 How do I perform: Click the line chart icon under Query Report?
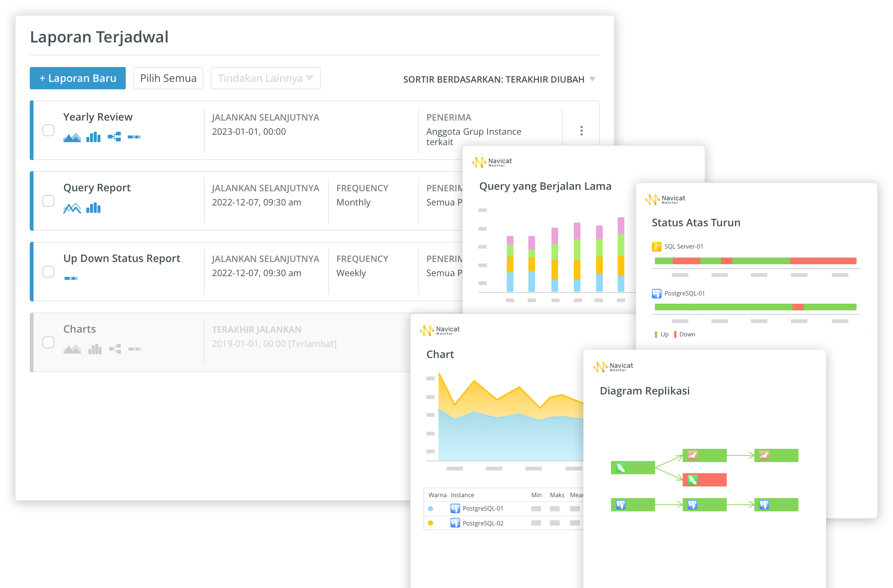[x=72, y=208]
